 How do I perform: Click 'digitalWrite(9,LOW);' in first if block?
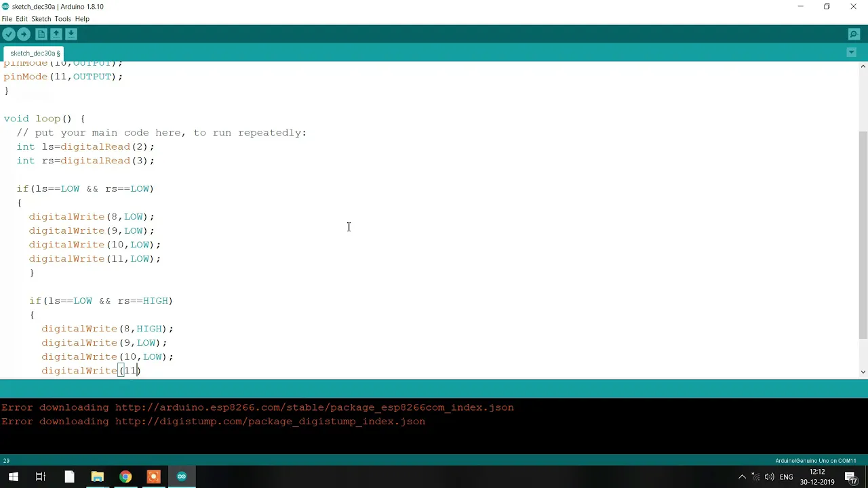92,230
